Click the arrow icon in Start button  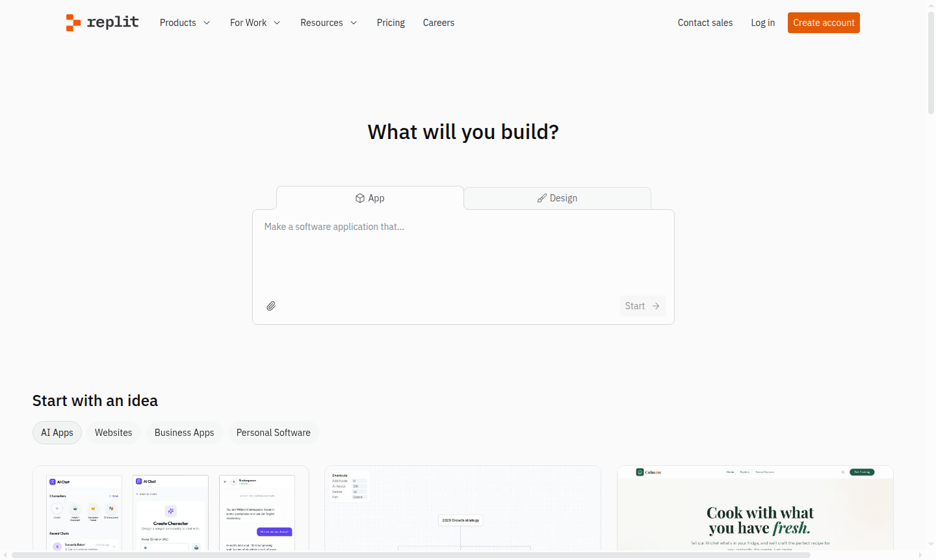pos(656,306)
